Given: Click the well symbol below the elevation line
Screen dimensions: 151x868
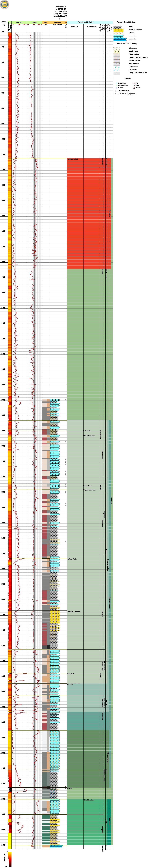Looking at the screenshot, I should coord(60,19).
